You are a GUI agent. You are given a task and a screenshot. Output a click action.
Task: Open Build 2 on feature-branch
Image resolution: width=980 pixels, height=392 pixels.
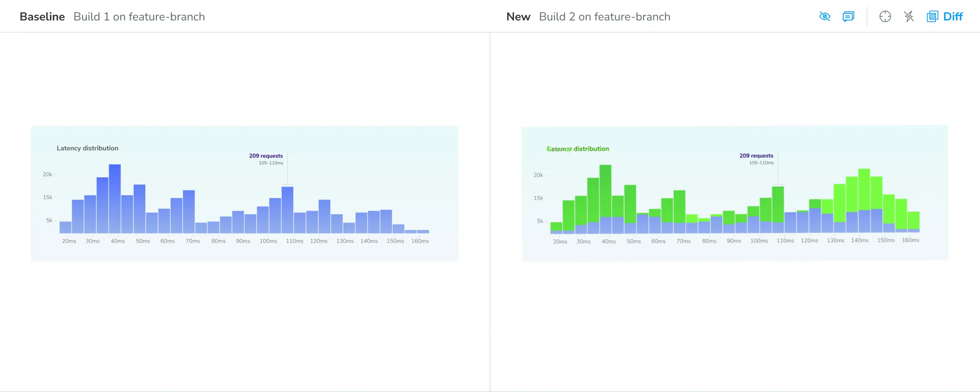click(x=605, y=16)
